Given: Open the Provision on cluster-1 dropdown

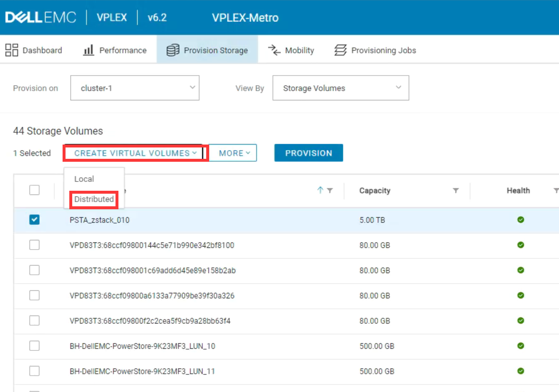Looking at the screenshot, I should pyautogui.click(x=134, y=88).
